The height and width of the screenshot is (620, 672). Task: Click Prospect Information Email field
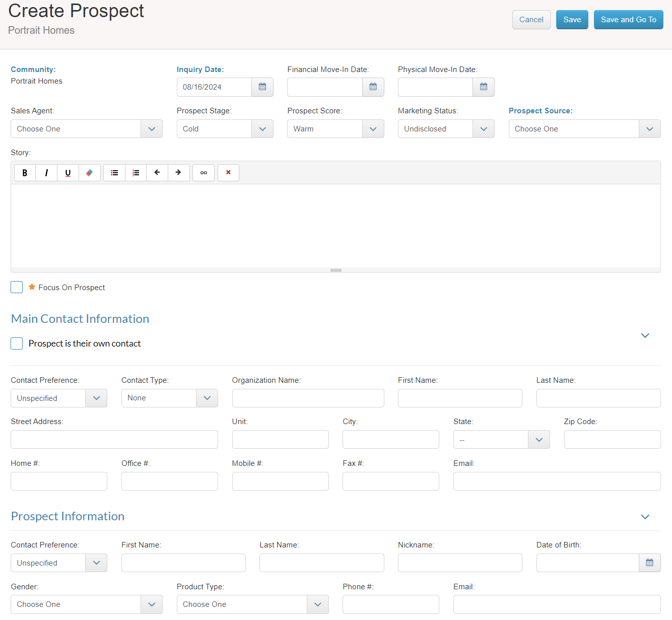[557, 604]
